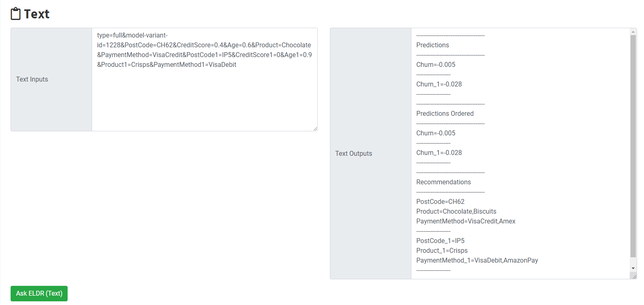Click the Text Inputs label
The image size is (644, 305).
[x=32, y=80]
